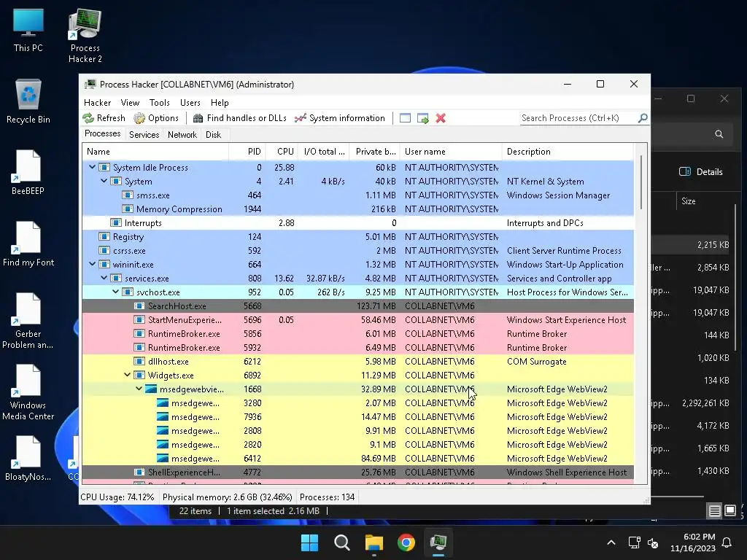This screenshot has height=560, width=747.
Task: Open the This PC desktop icon
Action: (28, 31)
